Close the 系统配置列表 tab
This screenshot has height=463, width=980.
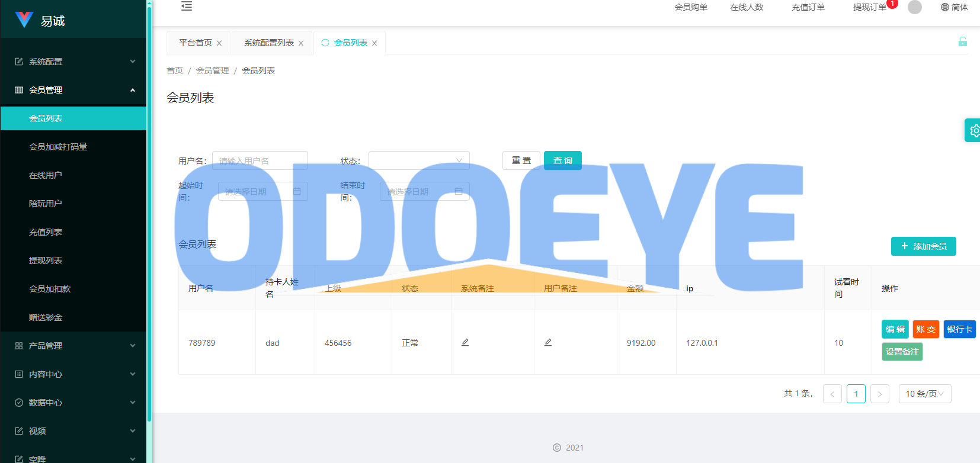tap(301, 43)
